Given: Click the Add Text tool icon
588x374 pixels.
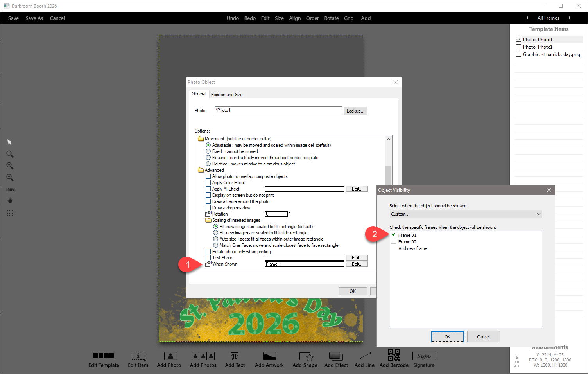Looking at the screenshot, I should (235, 356).
